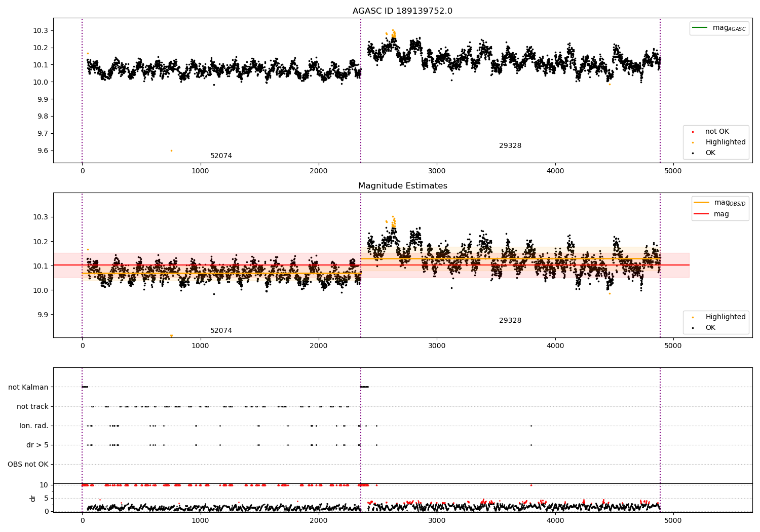Click the orange outlier point at 9.6 in the top plot
760x532 pixels.
pos(171,150)
